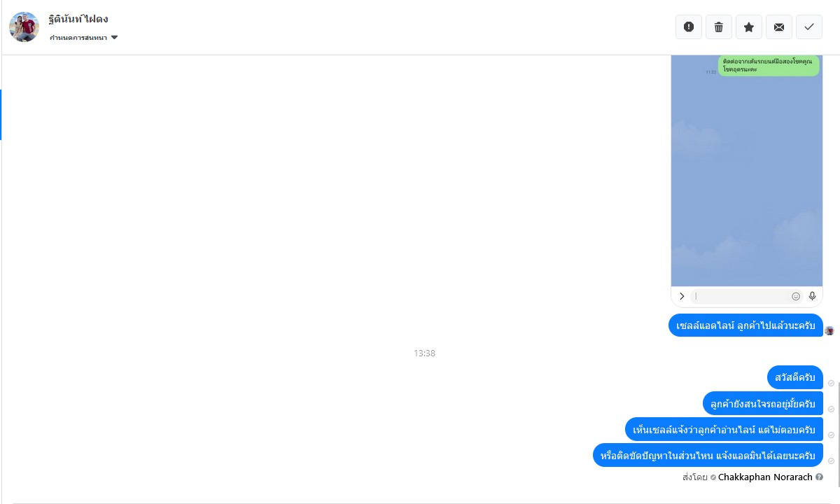Screen dimensions: 840x504
Task: Click help icon beside Chakkaphan Norarach
Action: [819, 477]
